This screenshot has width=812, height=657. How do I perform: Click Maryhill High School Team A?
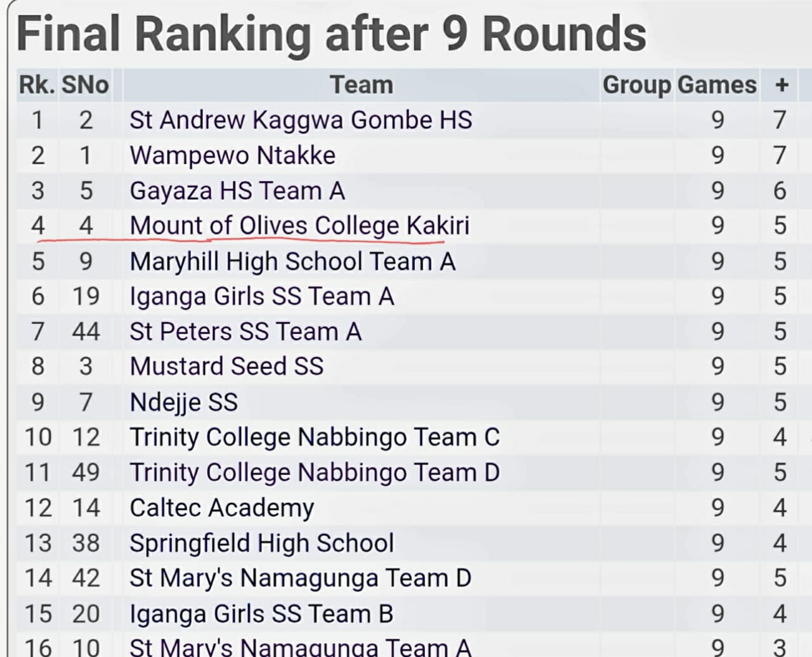click(292, 261)
